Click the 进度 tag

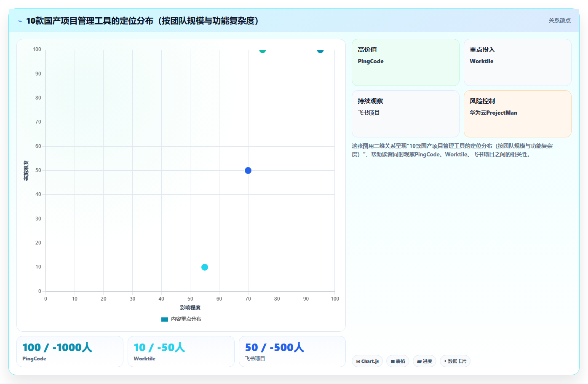coord(425,361)
